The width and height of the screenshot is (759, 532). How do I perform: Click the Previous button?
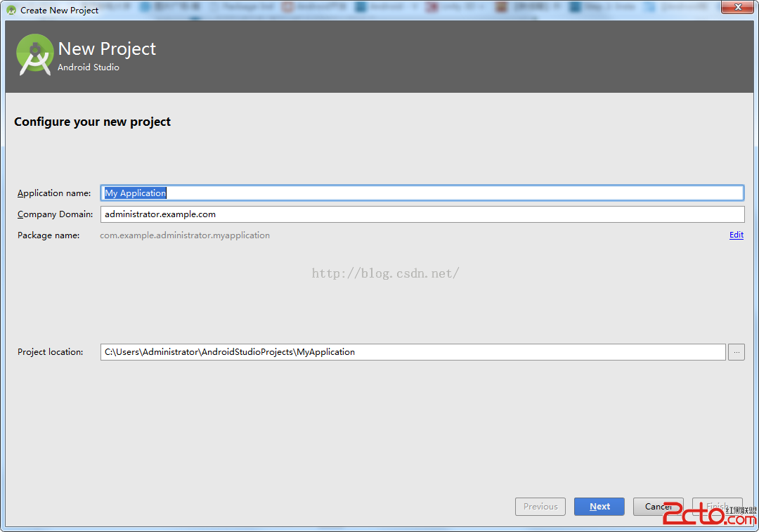tap(540, 506)
